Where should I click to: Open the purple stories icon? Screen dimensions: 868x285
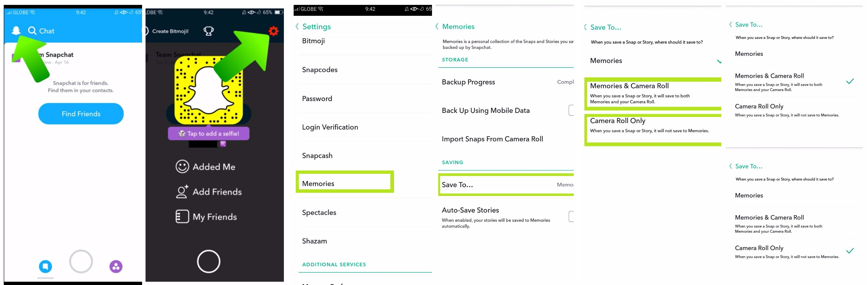coord(116,266)
